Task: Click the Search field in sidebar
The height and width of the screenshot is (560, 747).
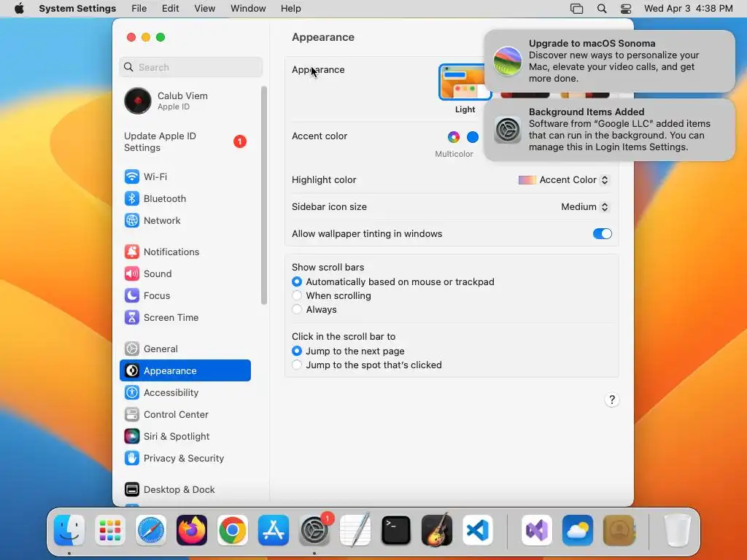Action: (x=190, y=67)
